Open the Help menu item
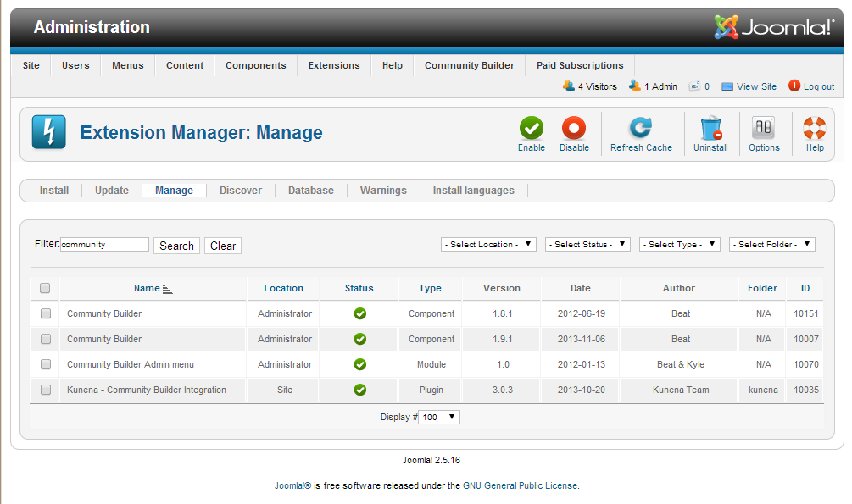 [x=393, y=65]
